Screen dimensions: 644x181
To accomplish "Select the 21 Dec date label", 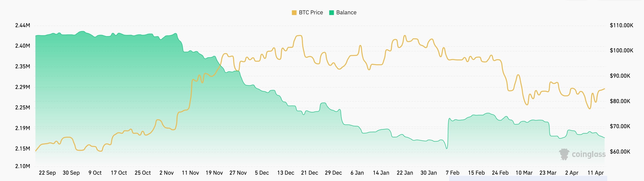I will (309, 173).
